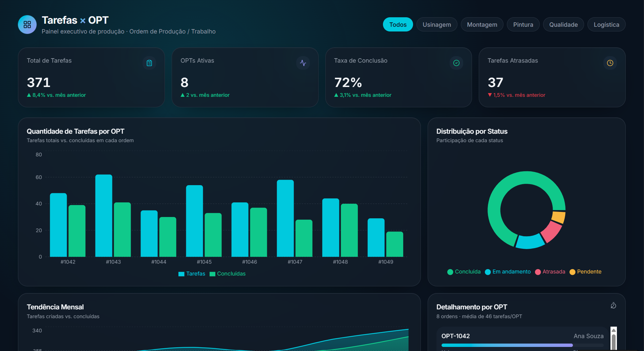This screenshot has width=644, height=351.
Task: Click '8 ordens · média de 46 tarefas/OPT' subtitle
Action: [x=479, y=316]
